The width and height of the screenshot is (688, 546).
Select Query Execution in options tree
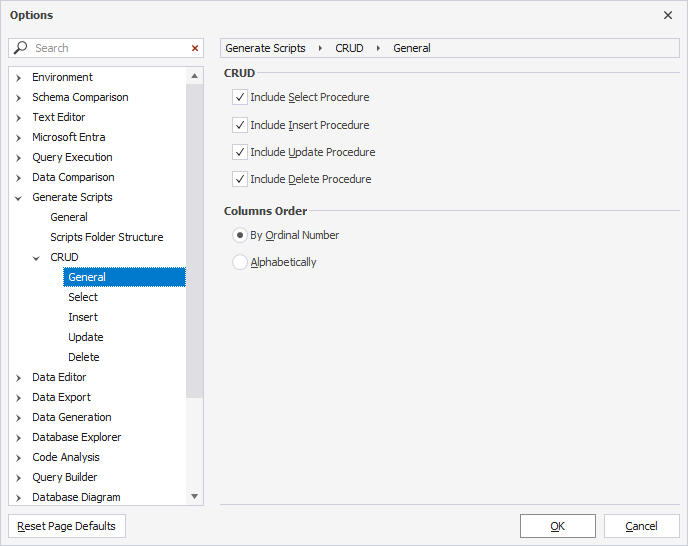72,157
